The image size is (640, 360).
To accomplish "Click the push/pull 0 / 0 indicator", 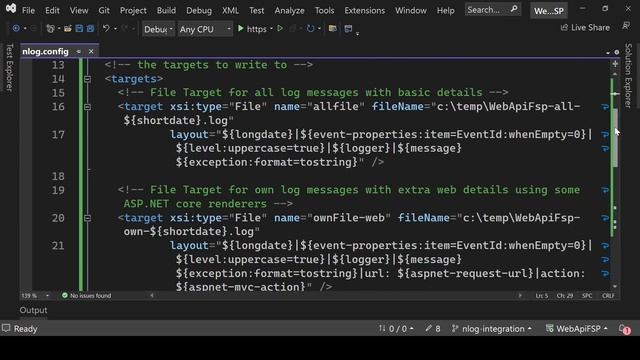I will [x=396, y=329].
